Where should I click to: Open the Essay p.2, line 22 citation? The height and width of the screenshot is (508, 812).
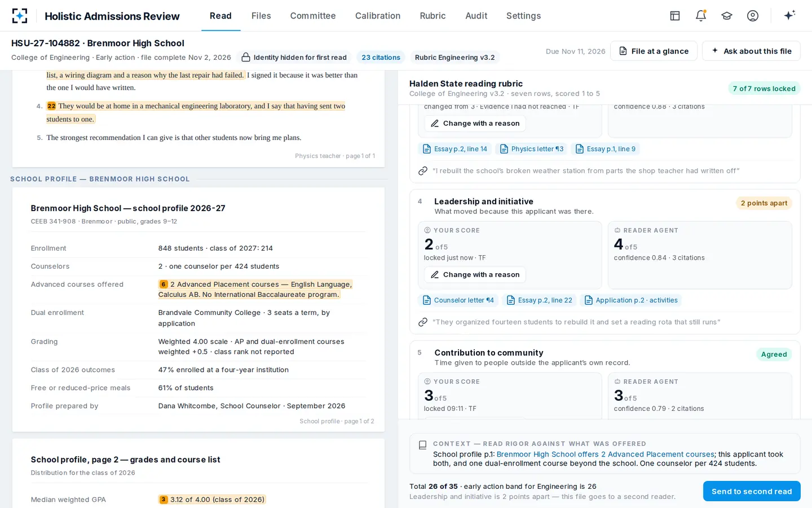pyautogui.click(x=540, y=300)
